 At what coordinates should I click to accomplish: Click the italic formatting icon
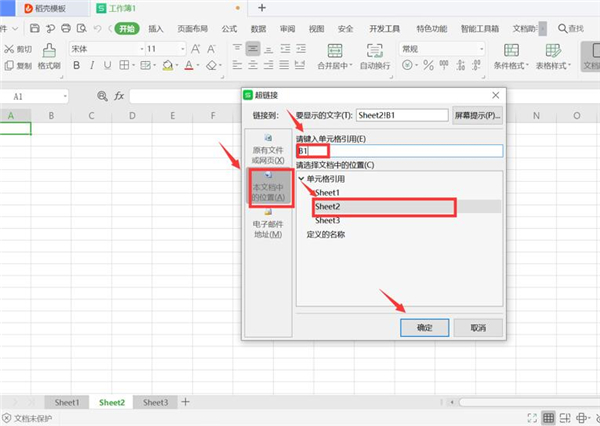coord(92,66)
